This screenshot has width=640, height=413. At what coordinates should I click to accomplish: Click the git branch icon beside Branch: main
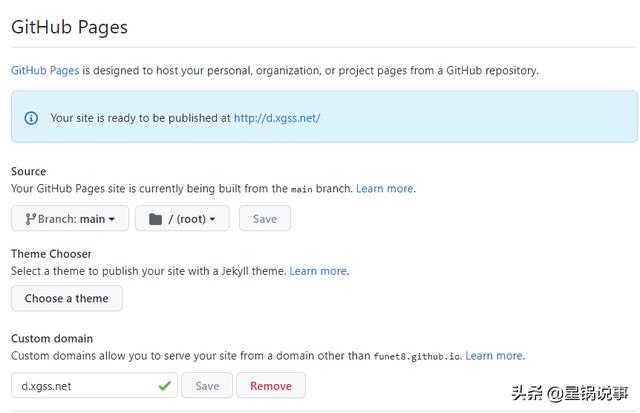point(30,218)
